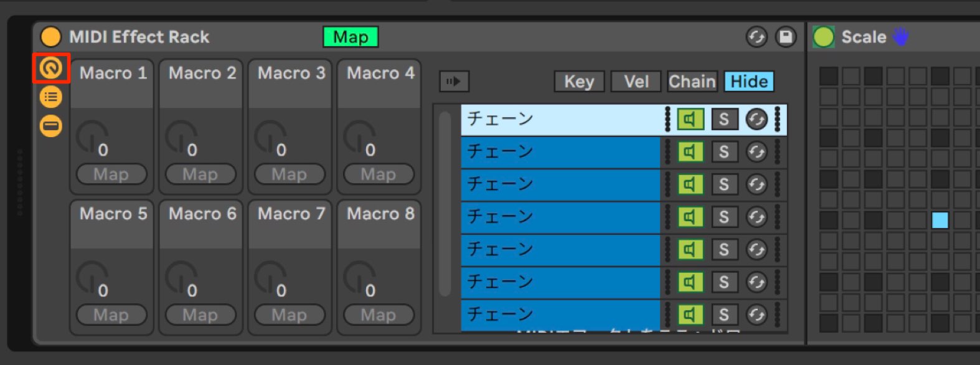Select the Hide zone editor button

tap(749, 82)
